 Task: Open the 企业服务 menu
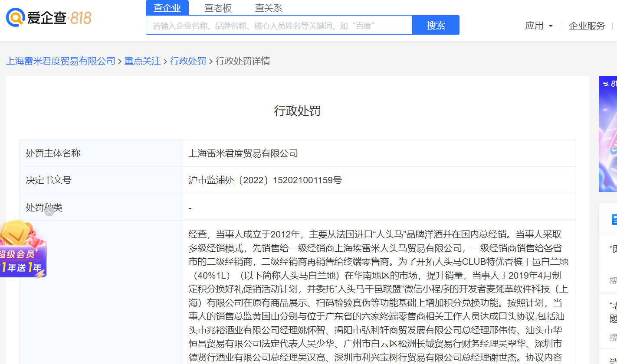click(x=587, y=26)
